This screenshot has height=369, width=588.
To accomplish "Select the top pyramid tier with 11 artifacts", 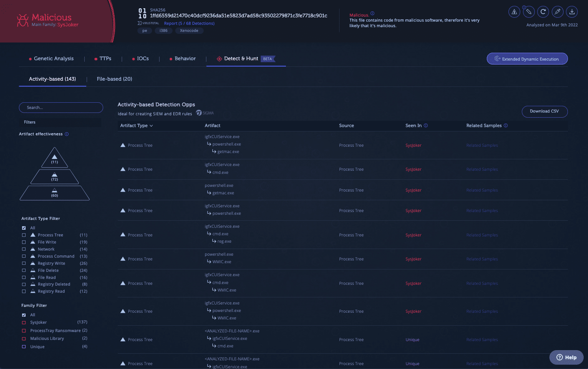I will coord(54,159).
